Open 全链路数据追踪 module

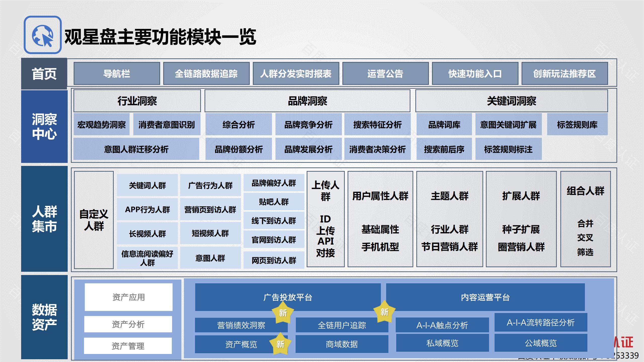coord(206,74)
